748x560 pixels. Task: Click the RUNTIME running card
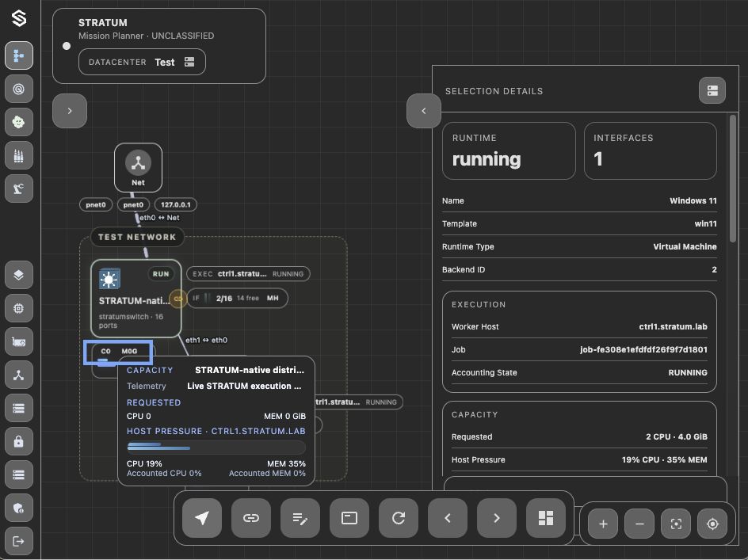click(509, 150)
